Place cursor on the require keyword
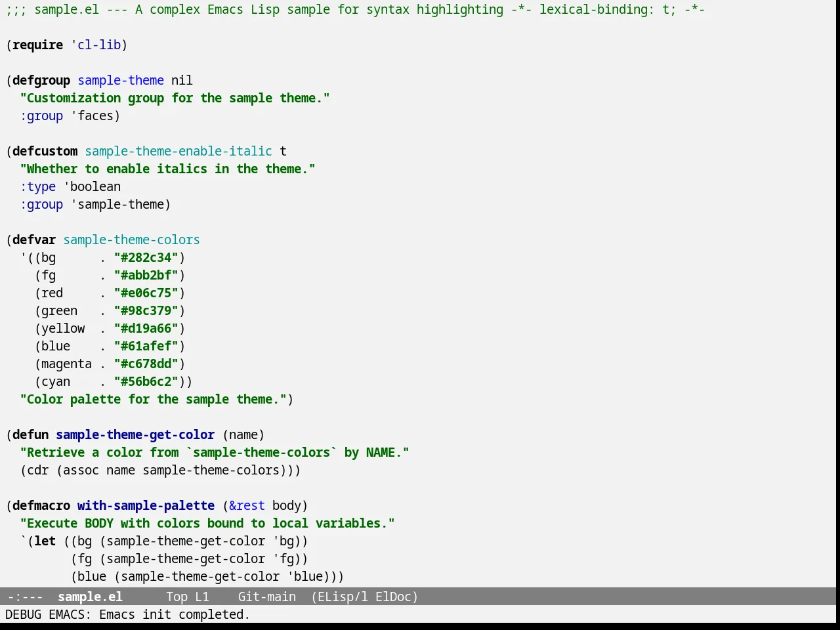 (38, 45)
